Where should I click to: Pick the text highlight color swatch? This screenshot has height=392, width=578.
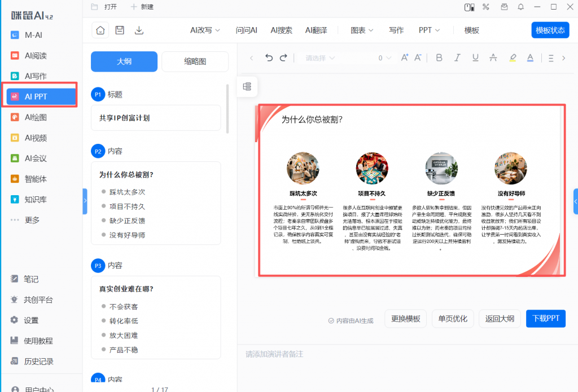[x=513, y=58]
